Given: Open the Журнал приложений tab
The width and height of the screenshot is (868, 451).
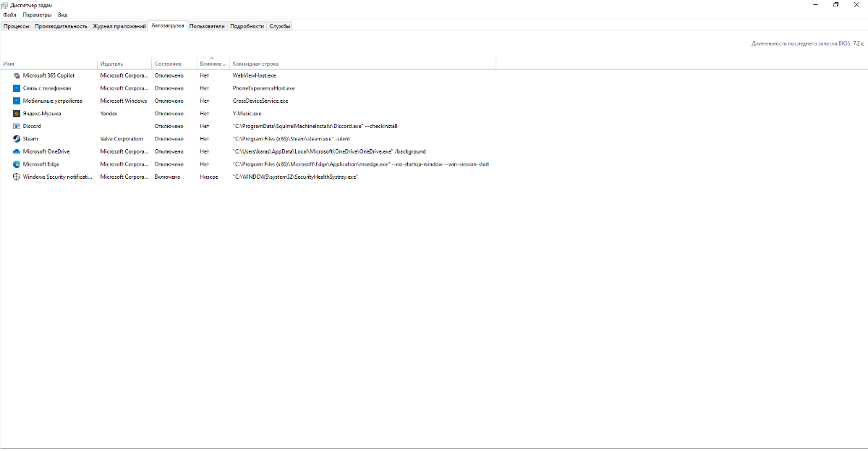Looking at the screenshot, I should (x=119, y=26).
